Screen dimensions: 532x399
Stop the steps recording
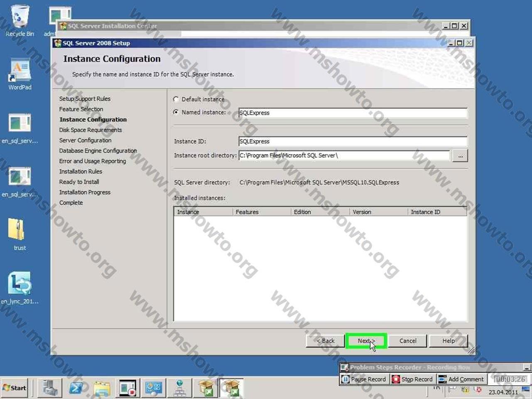(413, 379)
